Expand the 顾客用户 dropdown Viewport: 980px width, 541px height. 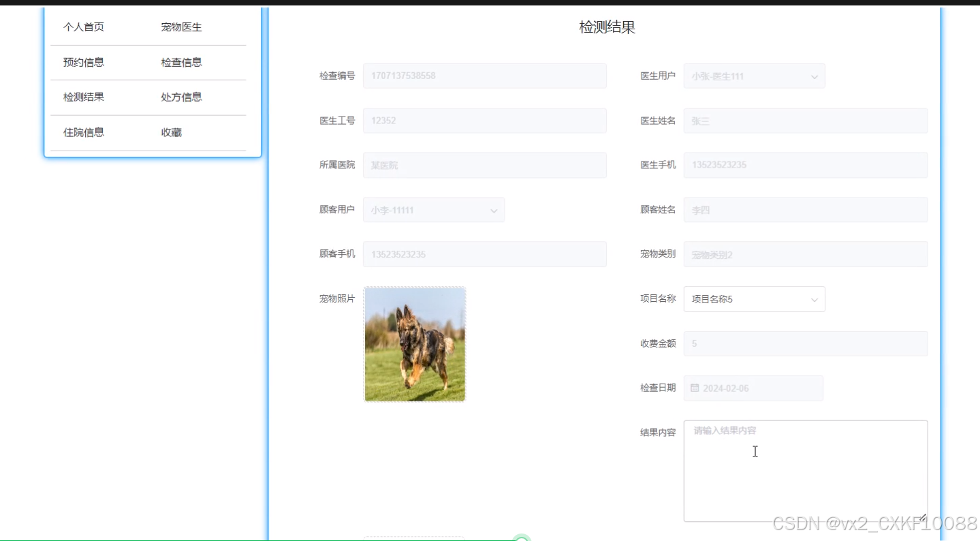tap(434, 210)
